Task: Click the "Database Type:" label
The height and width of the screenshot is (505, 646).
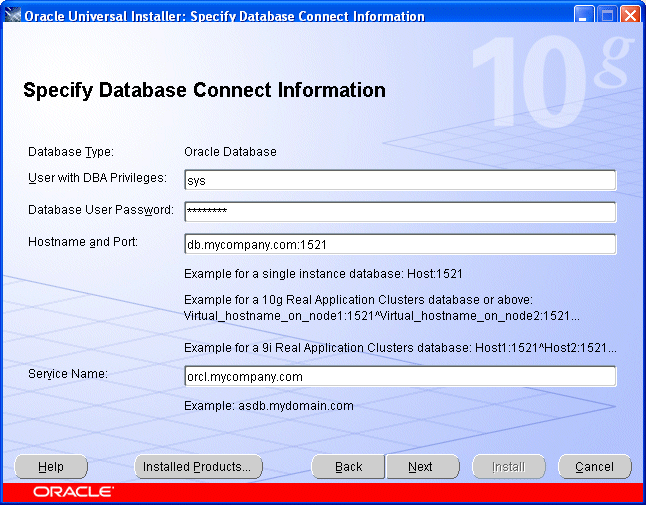Action: point(71,152)
